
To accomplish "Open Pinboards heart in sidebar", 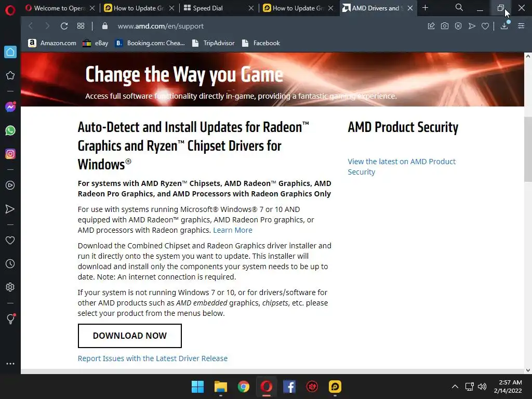I will [10, 240].
